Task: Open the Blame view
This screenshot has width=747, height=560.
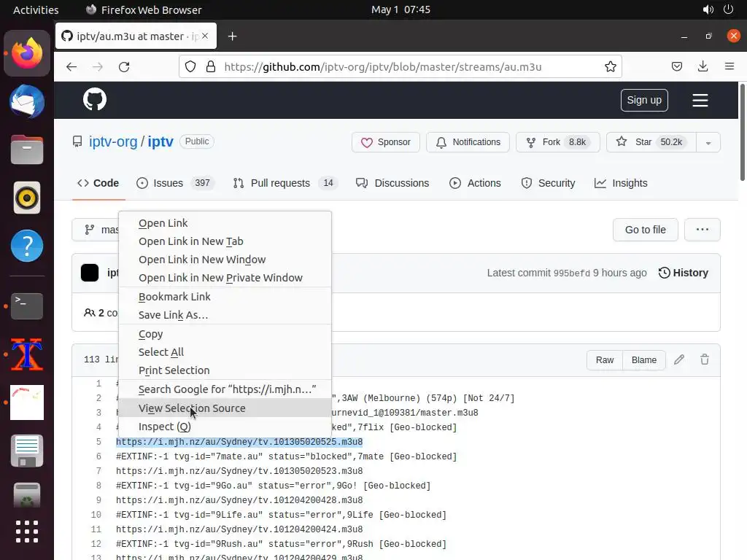Action: click(x=643, y=360)
